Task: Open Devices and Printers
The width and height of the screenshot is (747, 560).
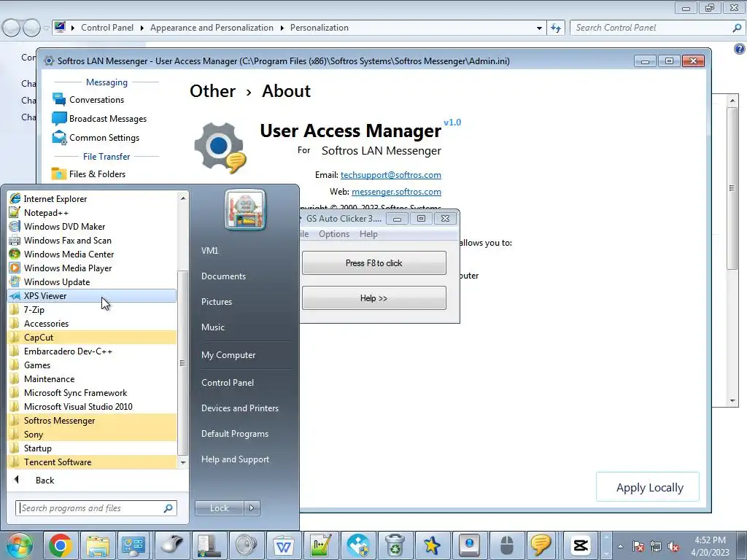Action: [239, 408]
